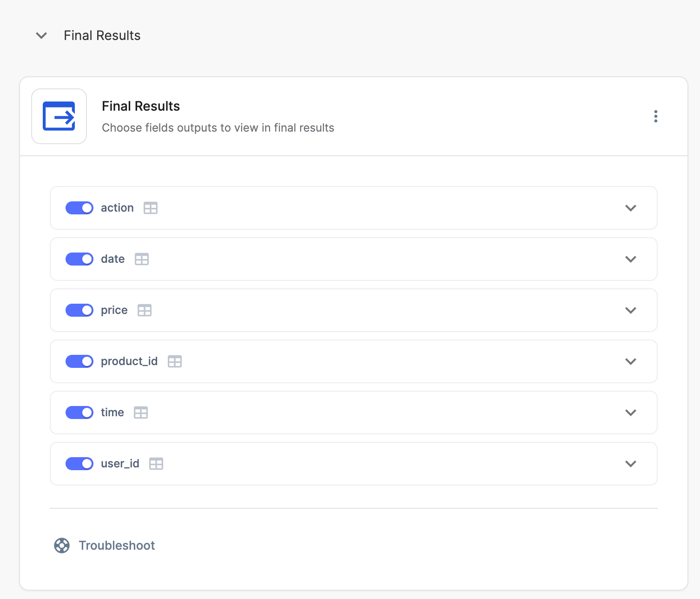
Task: Click the table view icon beside action
Action: (150, 208)
